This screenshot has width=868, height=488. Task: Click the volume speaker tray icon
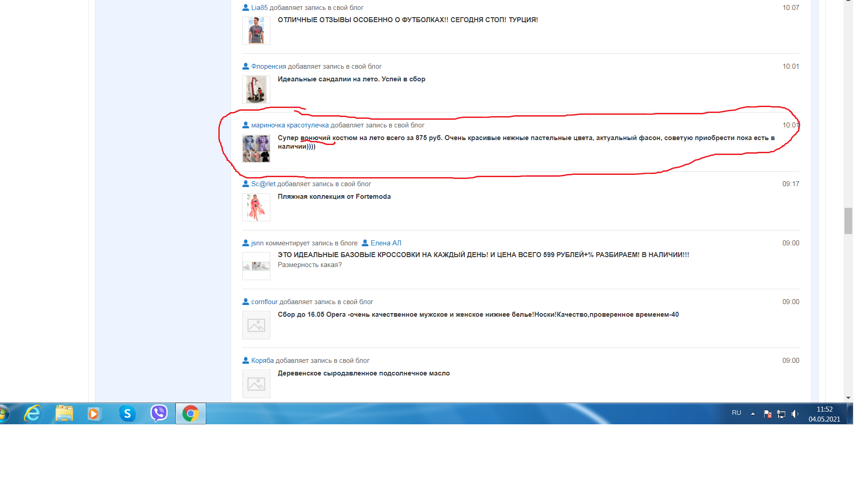point(795,414)
